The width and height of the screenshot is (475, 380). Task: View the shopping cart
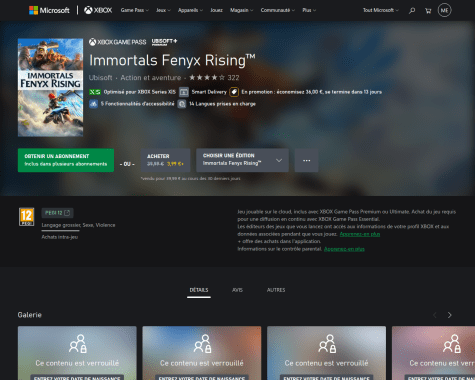click(x=428, y=11)
